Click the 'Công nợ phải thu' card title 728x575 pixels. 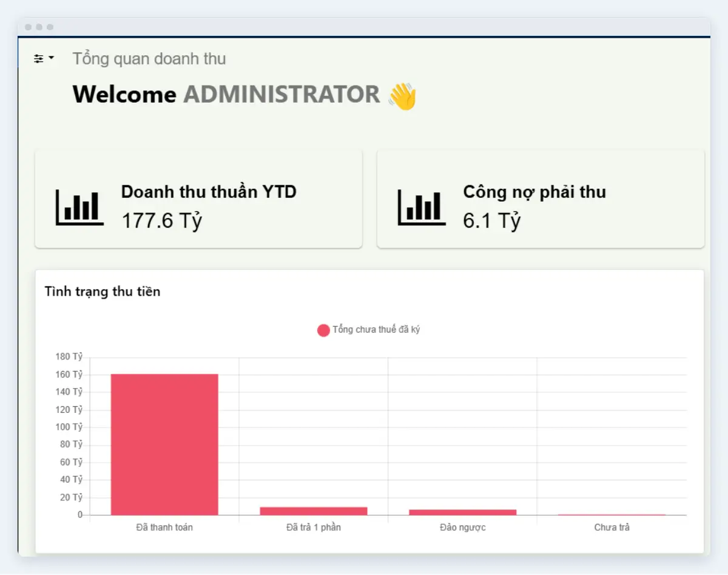pos(534,192)
